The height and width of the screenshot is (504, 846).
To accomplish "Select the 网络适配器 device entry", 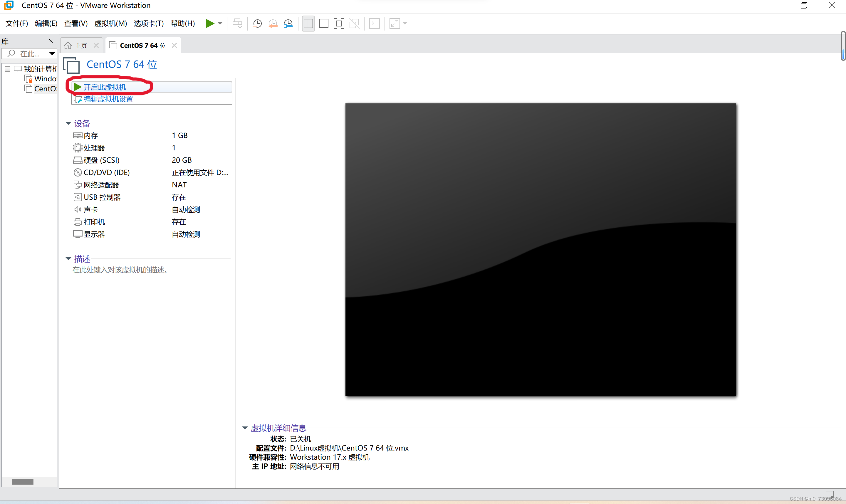I will click(101, 185).
